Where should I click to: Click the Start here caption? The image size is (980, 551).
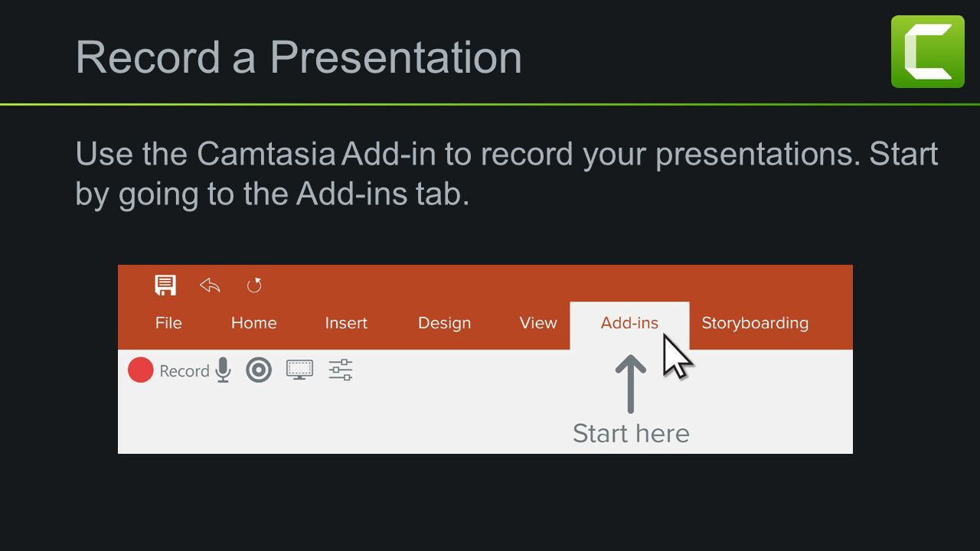631,433
